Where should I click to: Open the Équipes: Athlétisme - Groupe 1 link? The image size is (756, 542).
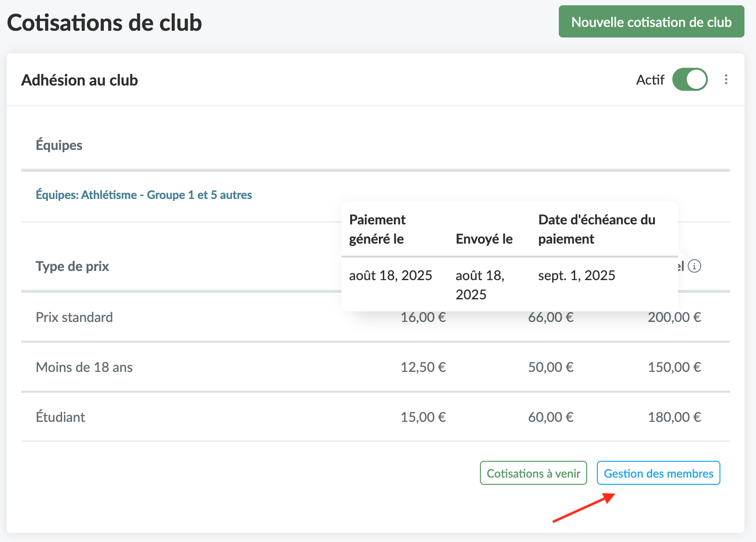coord(144,195)
